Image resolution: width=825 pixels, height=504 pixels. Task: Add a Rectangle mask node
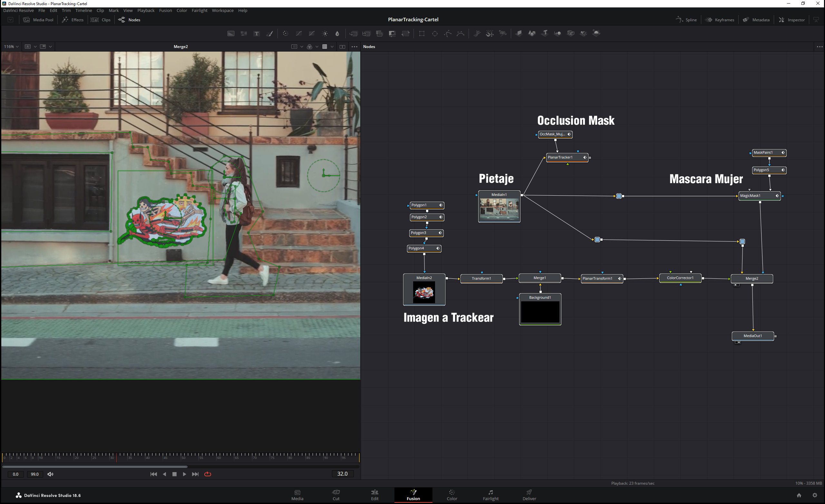[x=422, y=33]
